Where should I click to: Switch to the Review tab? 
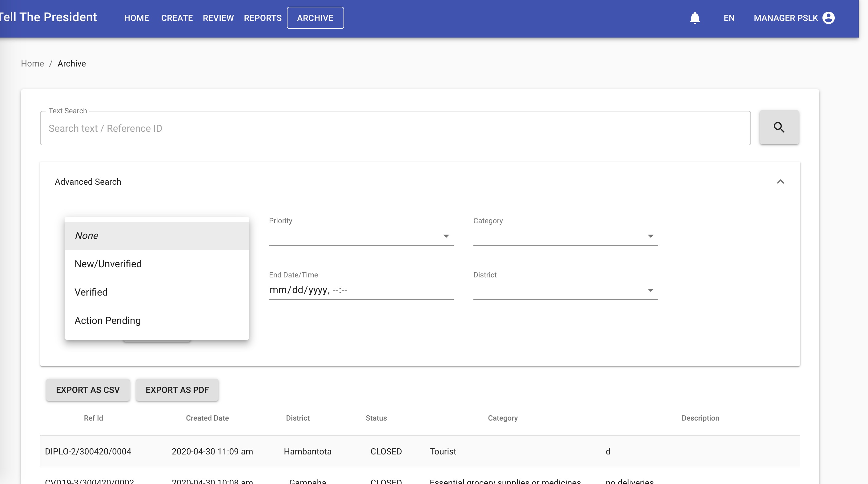[x=218, y=18]
